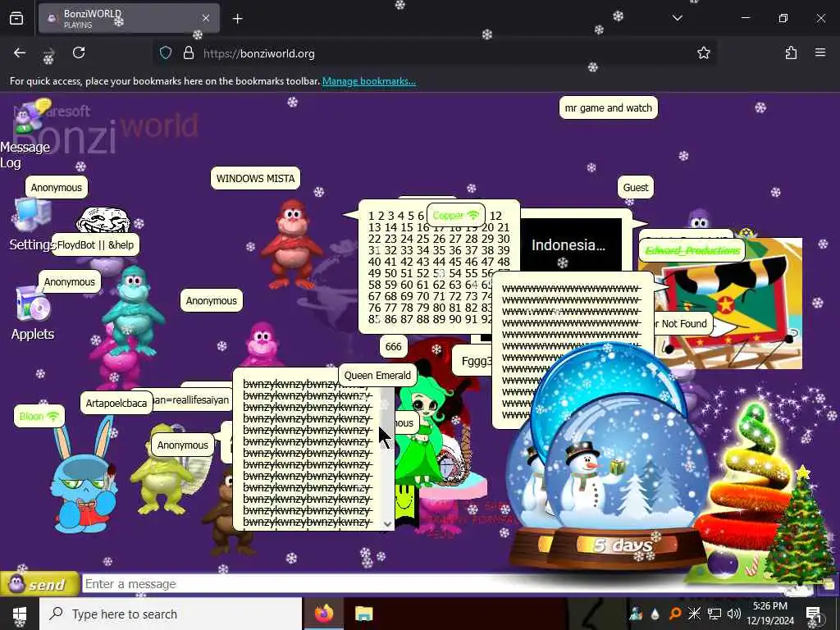Select the teal gorilla character
Screen dimensions: 840x630
click(133, 311)
